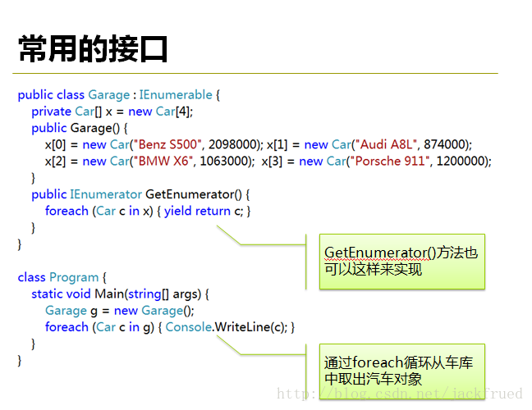This screenshot has height=410, width=532.
Task: Click the statement x[1] = new Car("Audi A8L", 874000);
Action: coord(369,144)
